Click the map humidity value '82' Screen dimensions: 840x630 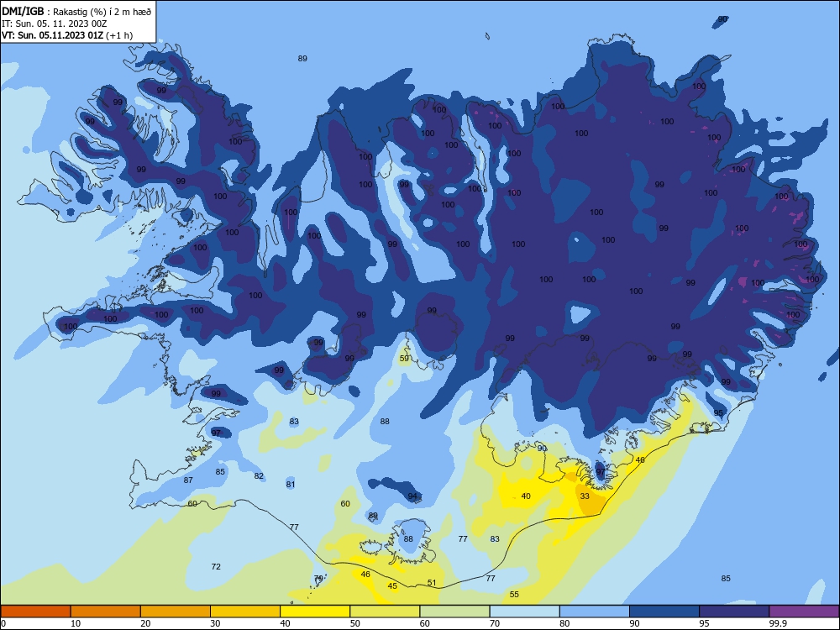(259, 475)
